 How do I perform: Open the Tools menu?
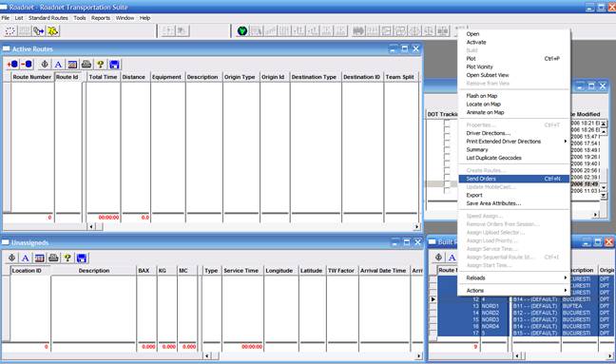click(x=79, y=18)
